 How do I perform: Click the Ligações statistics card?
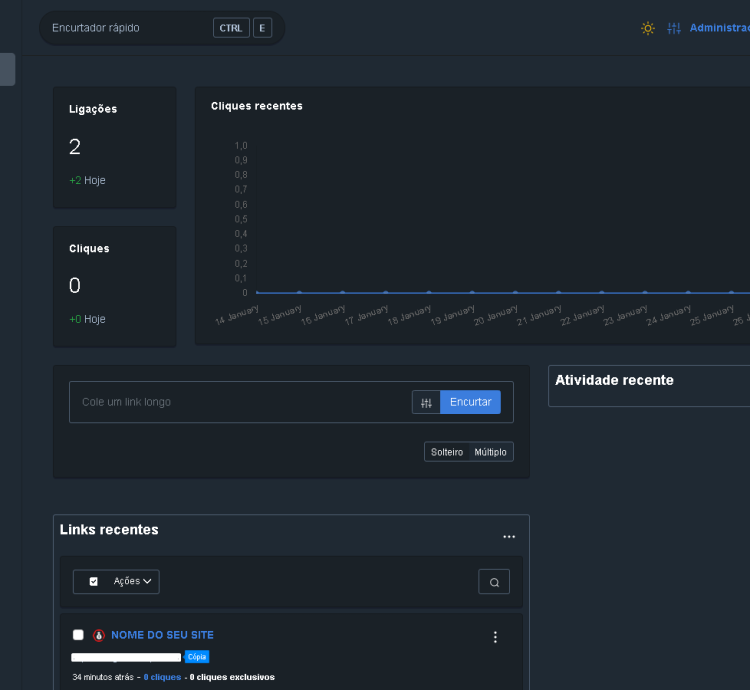(x=114, y=147)
